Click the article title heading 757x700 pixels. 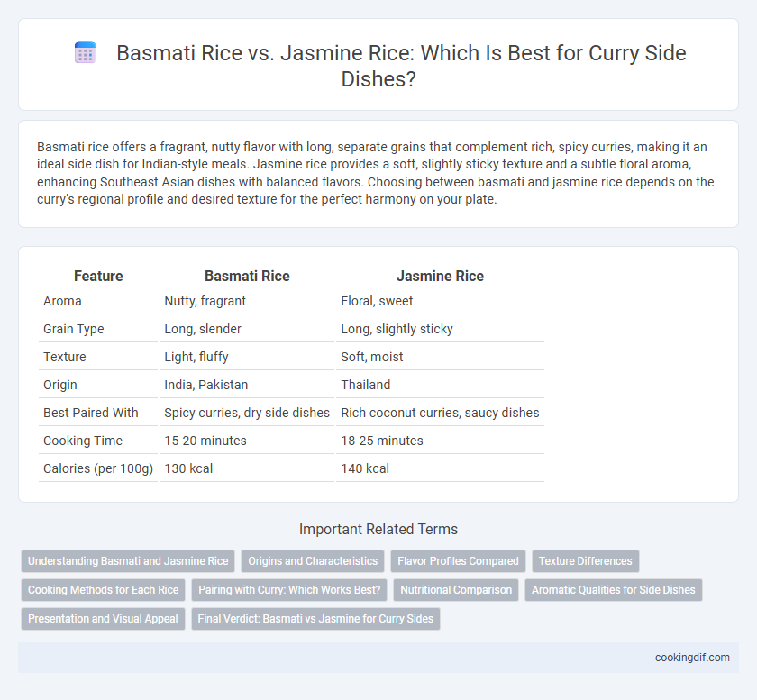coord(401,66)
